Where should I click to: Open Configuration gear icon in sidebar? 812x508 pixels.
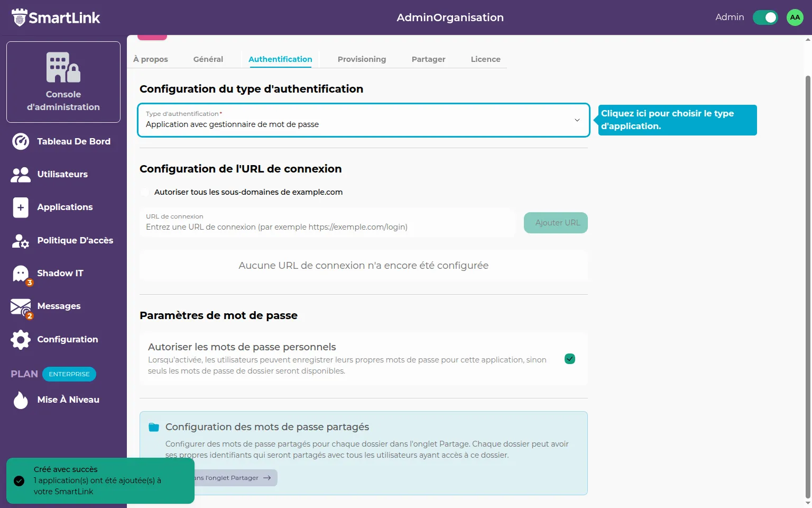[21, 340]
